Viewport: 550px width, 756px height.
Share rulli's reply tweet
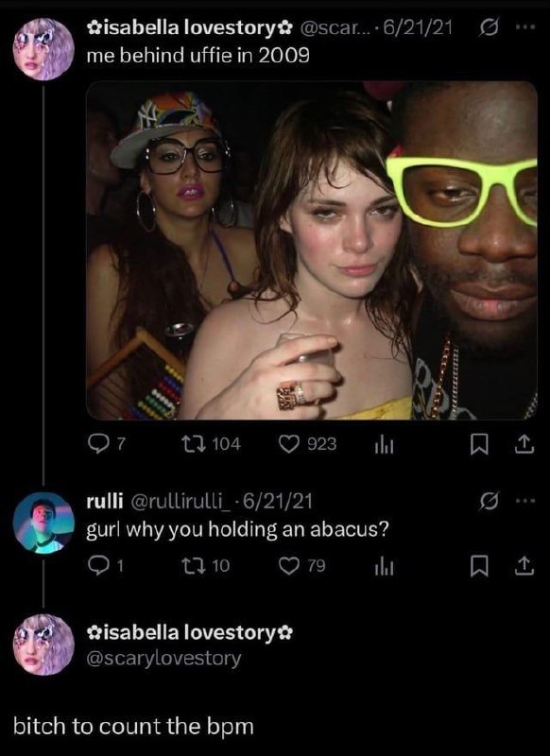pos(524,566)
